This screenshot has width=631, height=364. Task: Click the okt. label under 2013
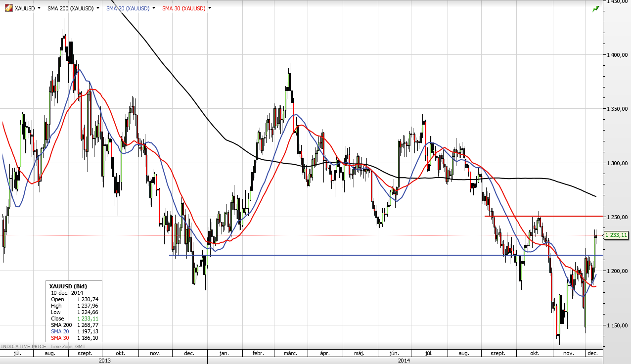click(120, 354)
